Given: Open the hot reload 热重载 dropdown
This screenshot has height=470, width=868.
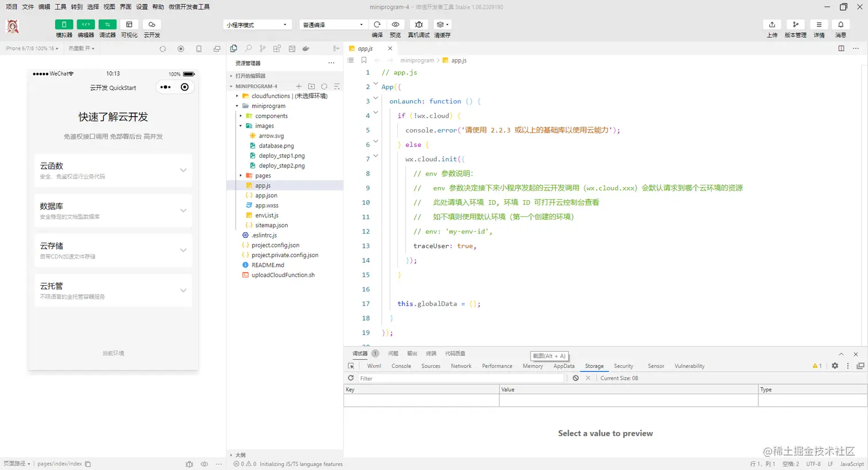Looking at the screenshot, I should [82, 49].
